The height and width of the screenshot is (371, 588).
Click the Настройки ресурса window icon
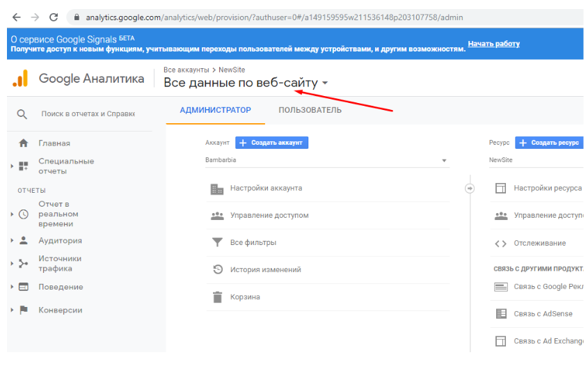pos(500,189)
